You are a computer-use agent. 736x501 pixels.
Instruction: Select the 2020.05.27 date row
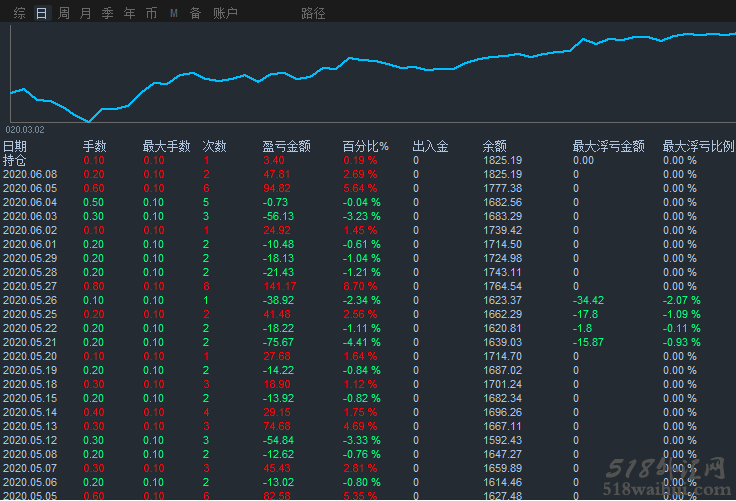click(30, 286)
